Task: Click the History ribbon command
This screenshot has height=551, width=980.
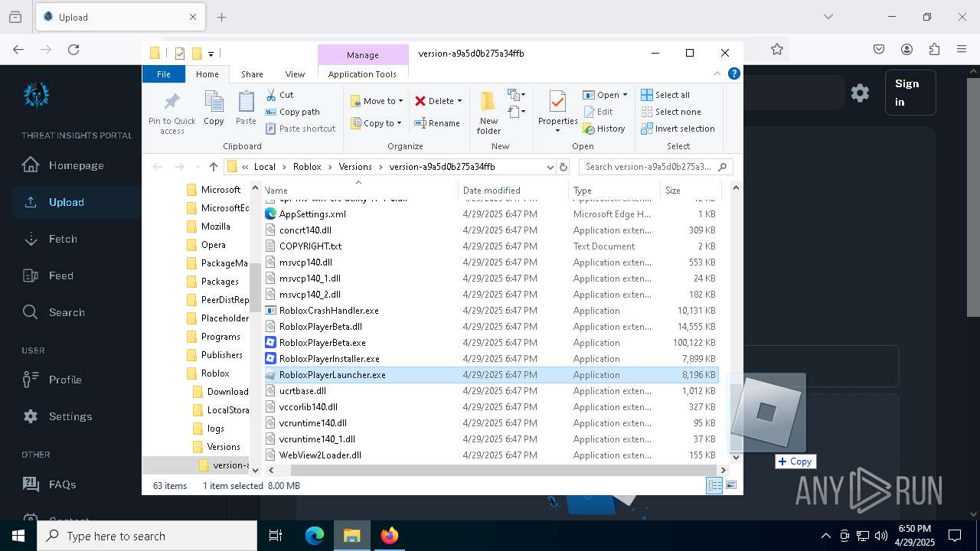Action: 604,129
